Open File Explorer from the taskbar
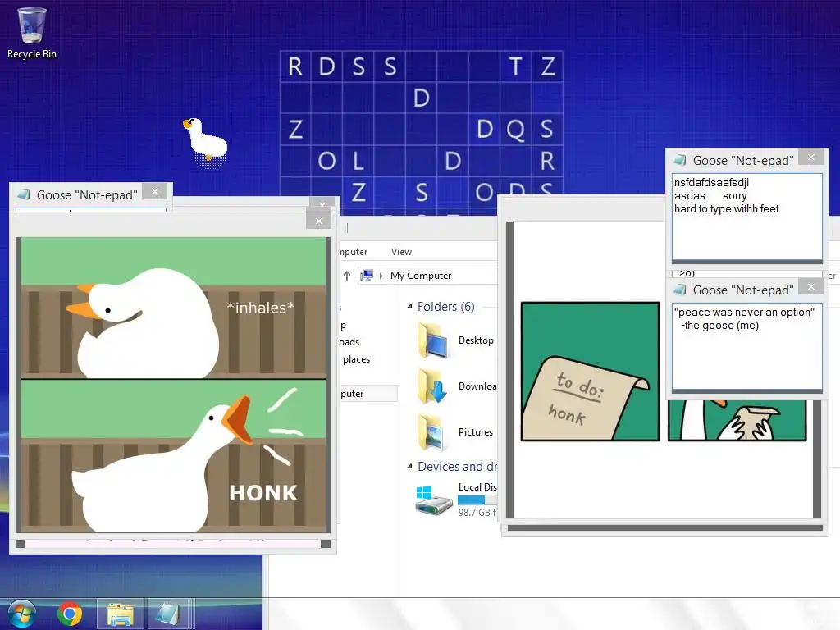The width and height of the screenshot is (840, 630). (x=121, y=614)
